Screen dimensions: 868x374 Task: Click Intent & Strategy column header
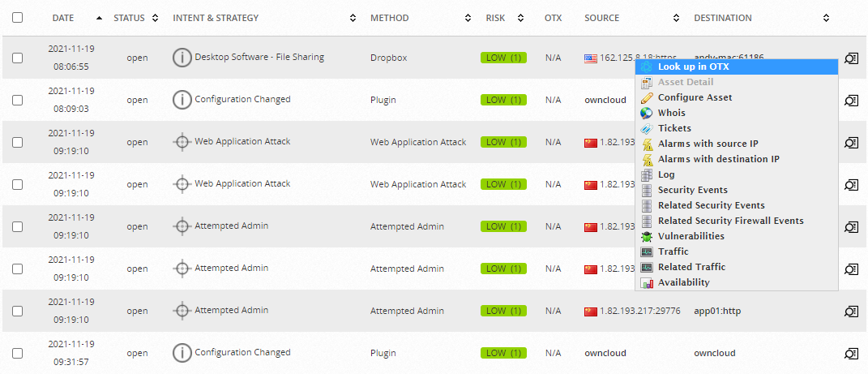216,18
